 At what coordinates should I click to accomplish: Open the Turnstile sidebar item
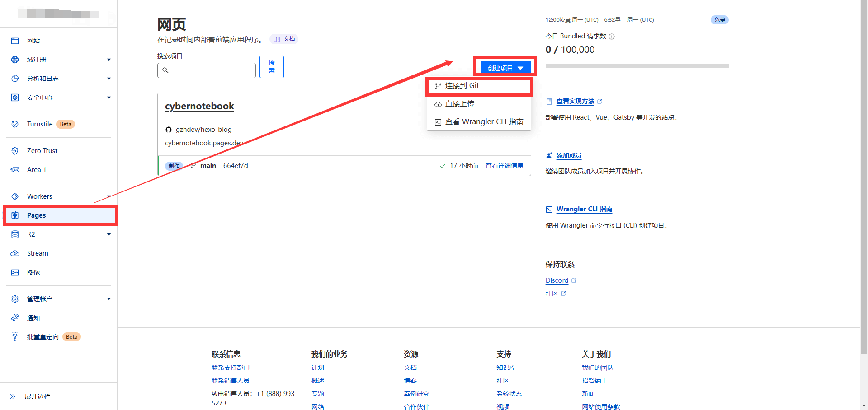59,124
